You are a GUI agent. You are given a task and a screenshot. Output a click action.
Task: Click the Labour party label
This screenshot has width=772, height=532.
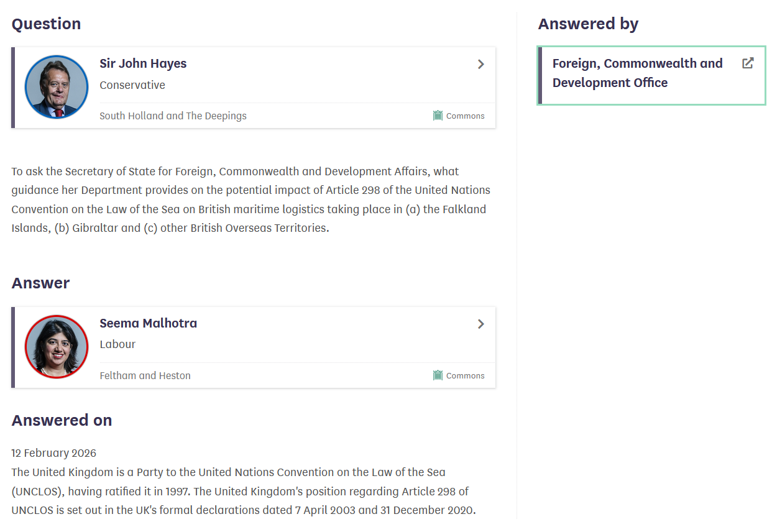117,344
